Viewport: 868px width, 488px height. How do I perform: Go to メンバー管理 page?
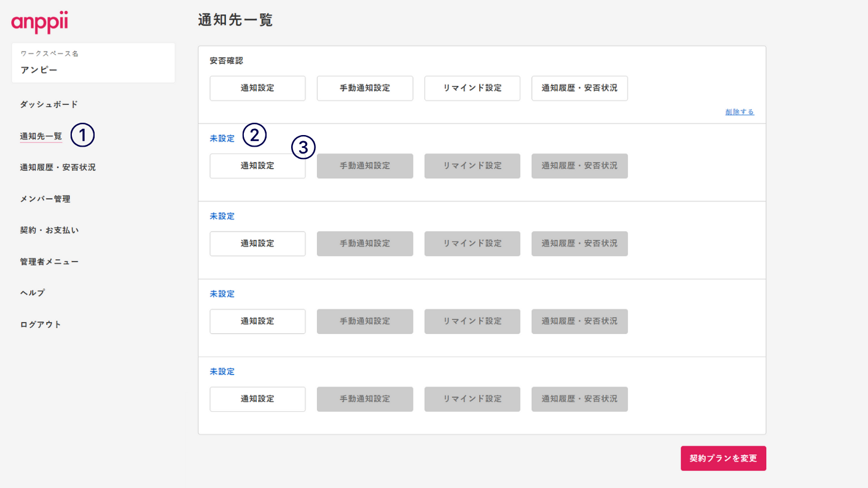coord(45,199)
